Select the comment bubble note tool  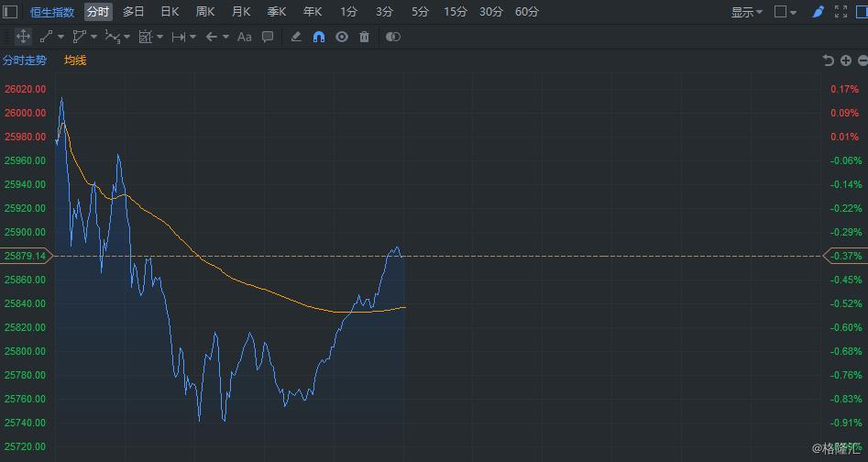pyautogui.click(x=268, y=37)
